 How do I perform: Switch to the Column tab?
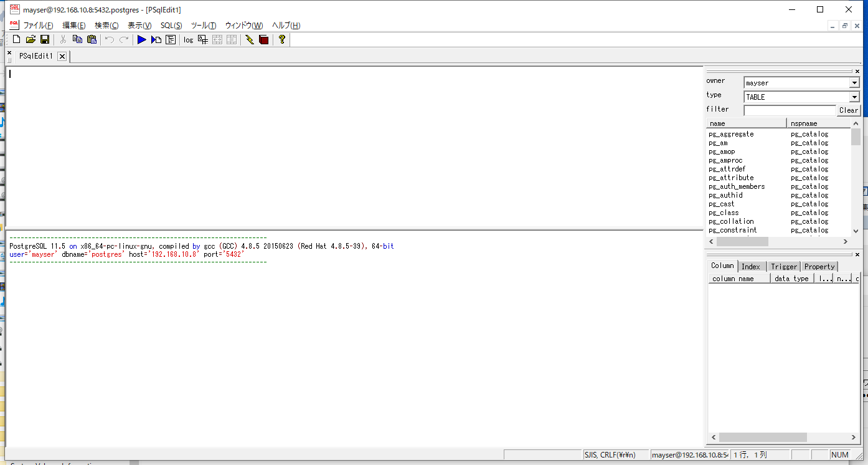tap(722, 266)
